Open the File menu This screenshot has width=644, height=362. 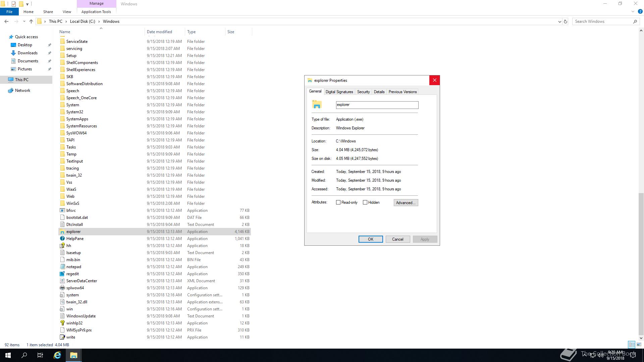[9, 12]
